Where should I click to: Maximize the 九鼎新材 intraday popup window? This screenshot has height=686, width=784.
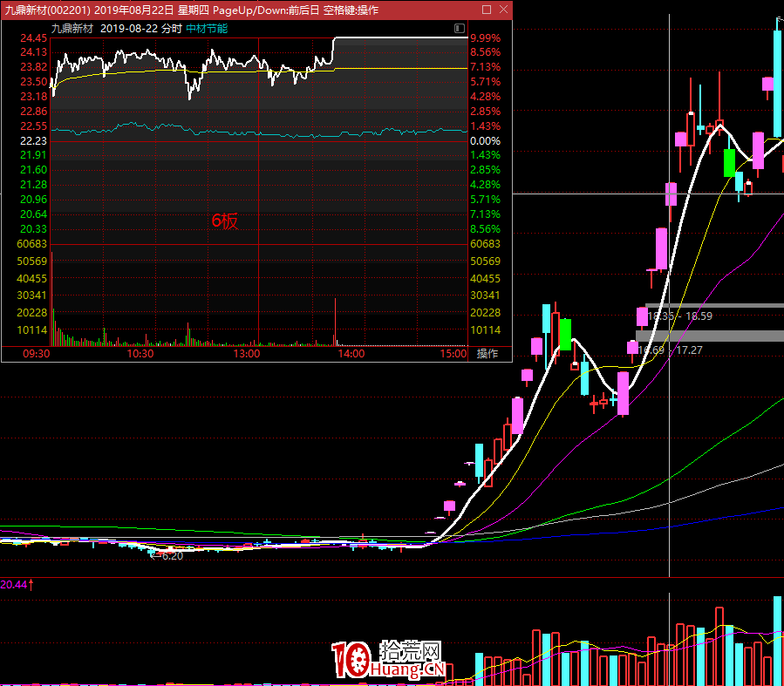pos(487,10)
